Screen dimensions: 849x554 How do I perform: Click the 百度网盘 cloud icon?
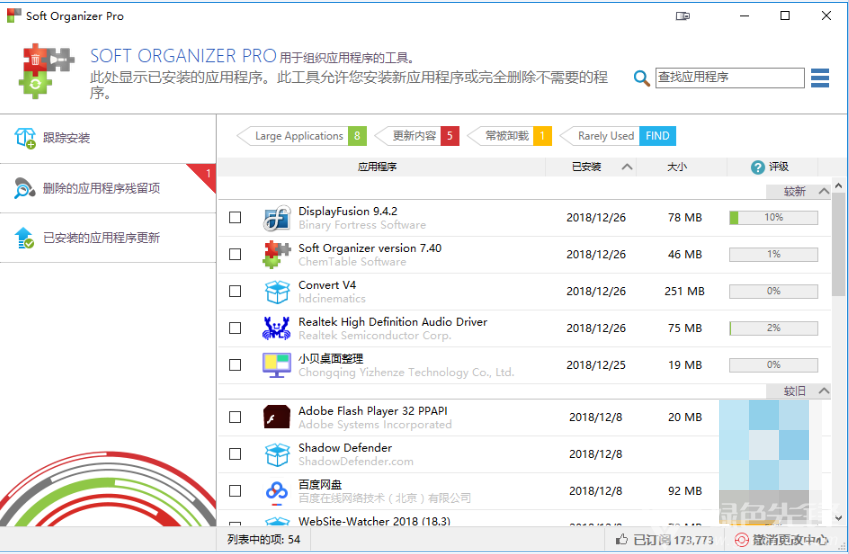(x=277, y=491)
